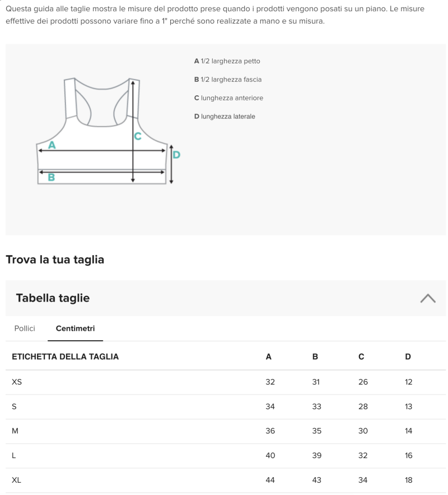Click the D column header in table
Screen dimensions: 448x495
[x=408, y=357]
